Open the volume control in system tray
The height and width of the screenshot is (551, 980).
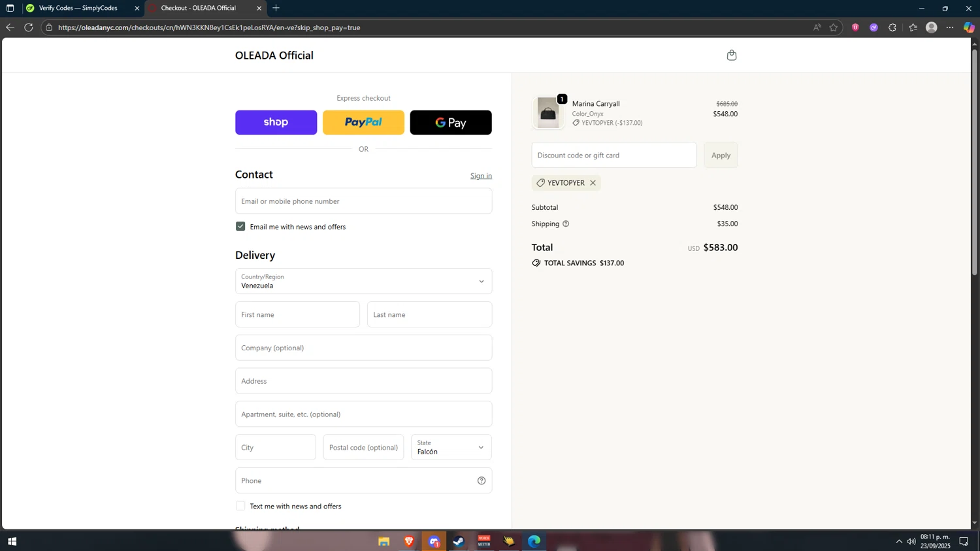click(911, 541)
